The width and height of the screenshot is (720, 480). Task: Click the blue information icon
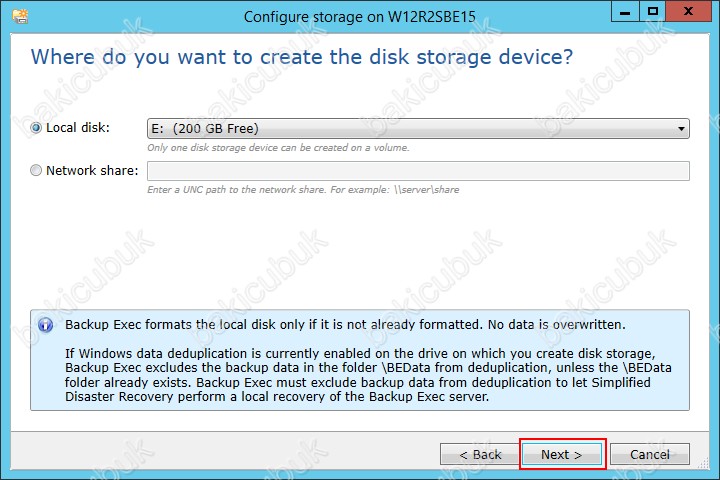[45, 325]
